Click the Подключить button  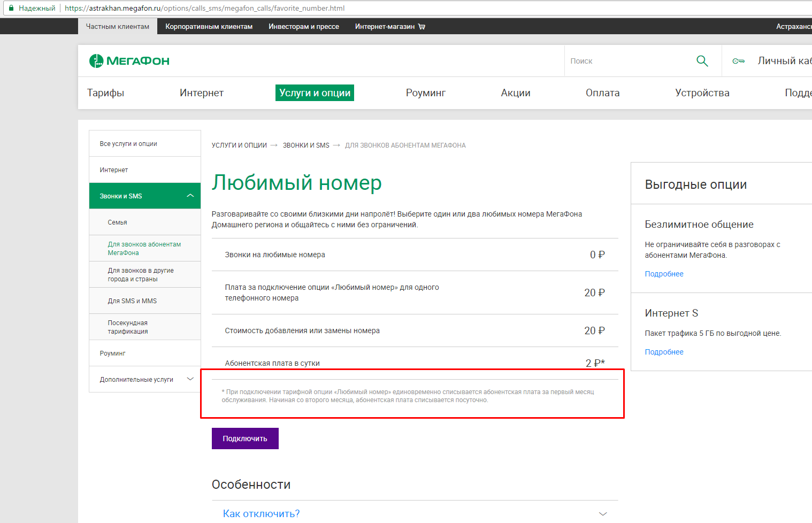[x=245, y=439]
